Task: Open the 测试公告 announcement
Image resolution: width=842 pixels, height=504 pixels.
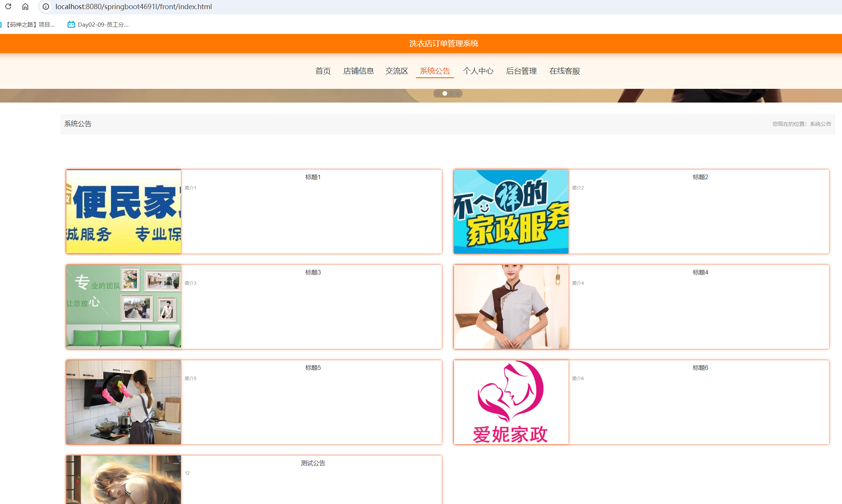Action: click(x=313, y=463)
